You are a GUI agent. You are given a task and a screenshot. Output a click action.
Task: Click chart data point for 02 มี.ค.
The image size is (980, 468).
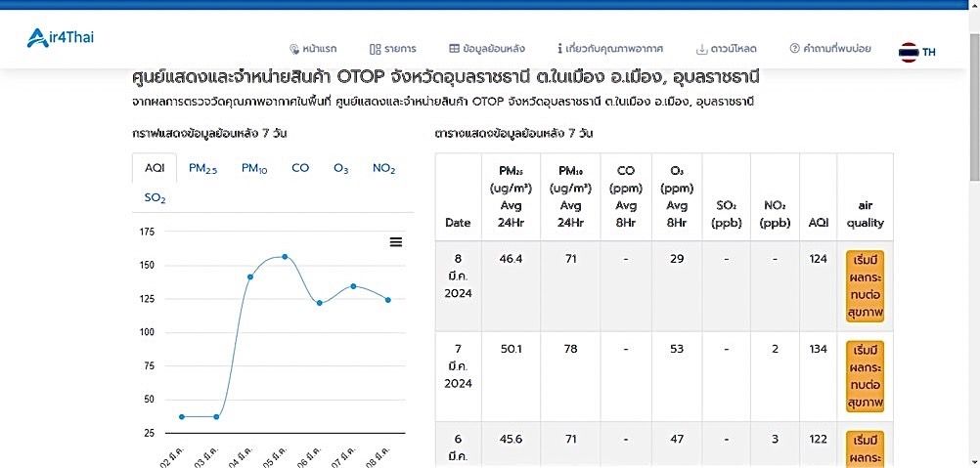click(181, 416)
